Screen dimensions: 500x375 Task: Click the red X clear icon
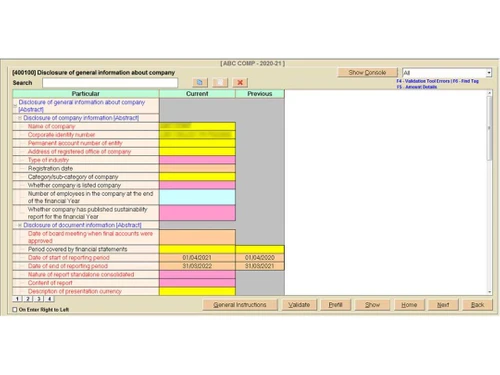tap(240, 82)
